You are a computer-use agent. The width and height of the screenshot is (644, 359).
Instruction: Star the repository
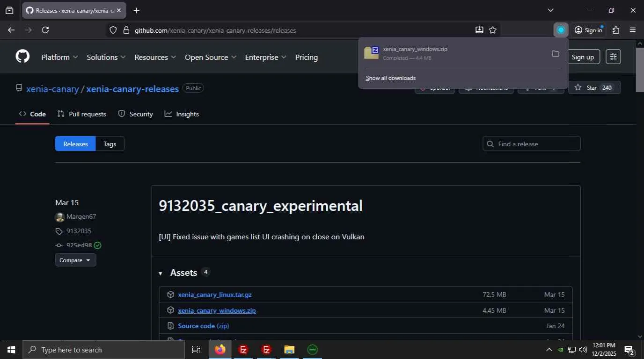(594, 87)
